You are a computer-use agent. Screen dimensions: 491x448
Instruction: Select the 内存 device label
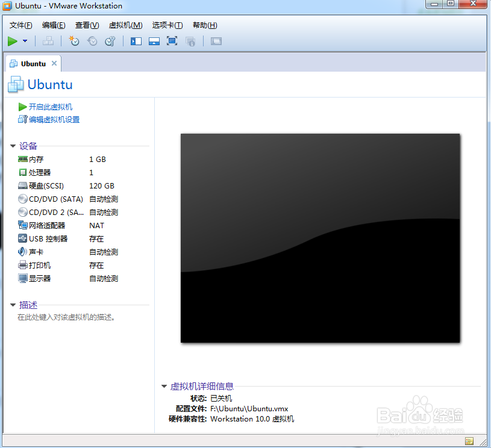point(36,160)
